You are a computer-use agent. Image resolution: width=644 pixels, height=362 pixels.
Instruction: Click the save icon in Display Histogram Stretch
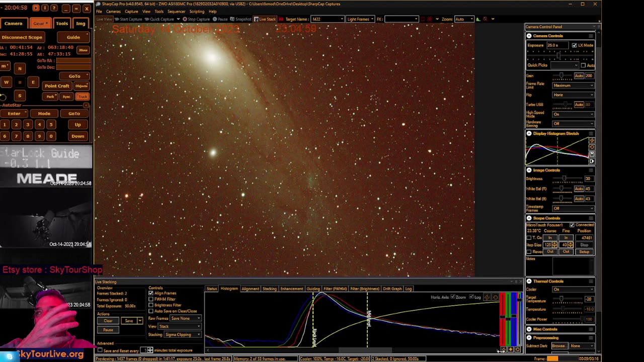pos(592,154)
